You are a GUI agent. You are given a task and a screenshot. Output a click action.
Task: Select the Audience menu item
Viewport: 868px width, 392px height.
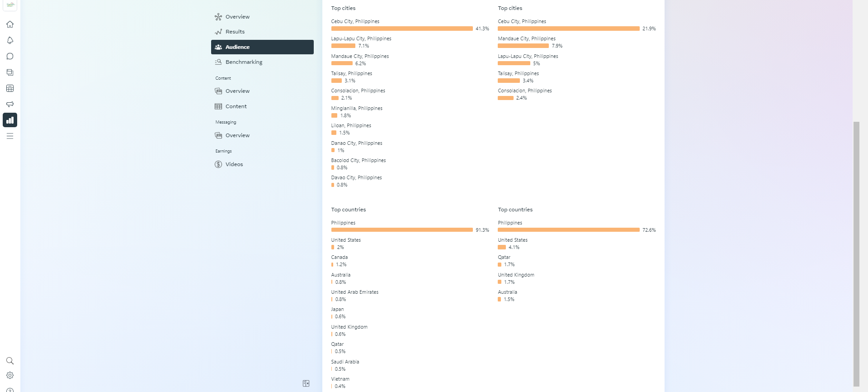[x=262, y=47]
